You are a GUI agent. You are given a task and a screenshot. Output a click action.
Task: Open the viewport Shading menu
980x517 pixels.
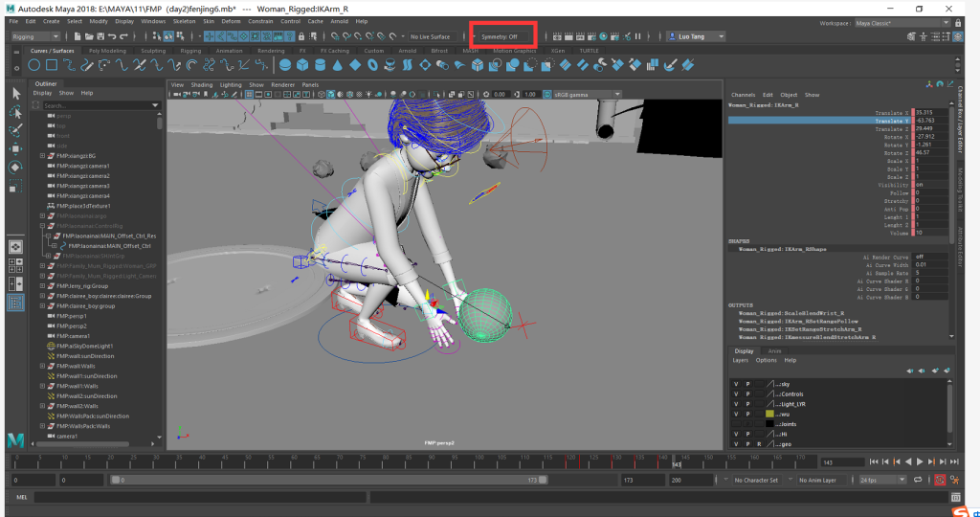201,85
